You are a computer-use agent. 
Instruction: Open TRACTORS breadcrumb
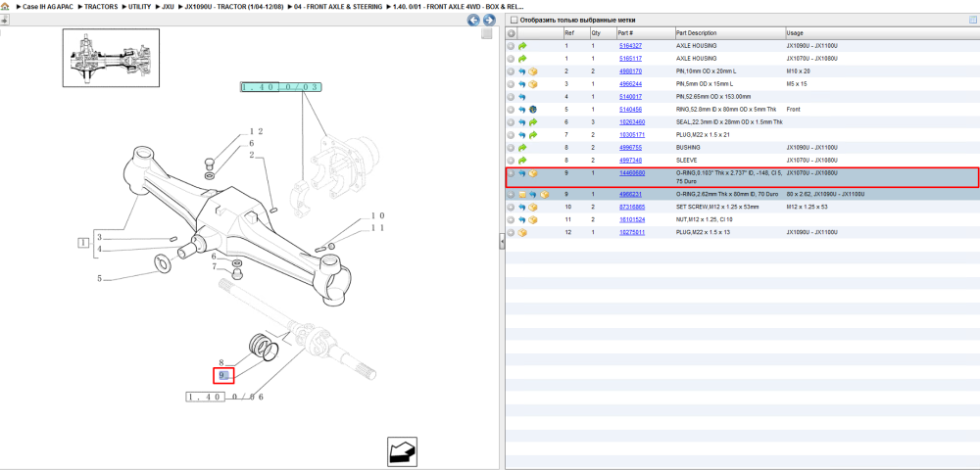[x=101, y=6]
